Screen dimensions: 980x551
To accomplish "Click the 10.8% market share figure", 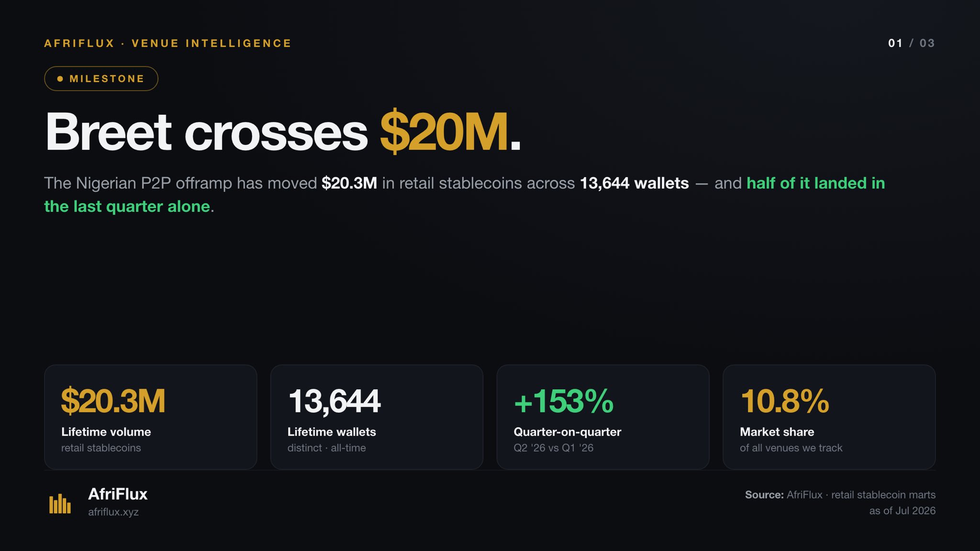I will tap(785, 401).
